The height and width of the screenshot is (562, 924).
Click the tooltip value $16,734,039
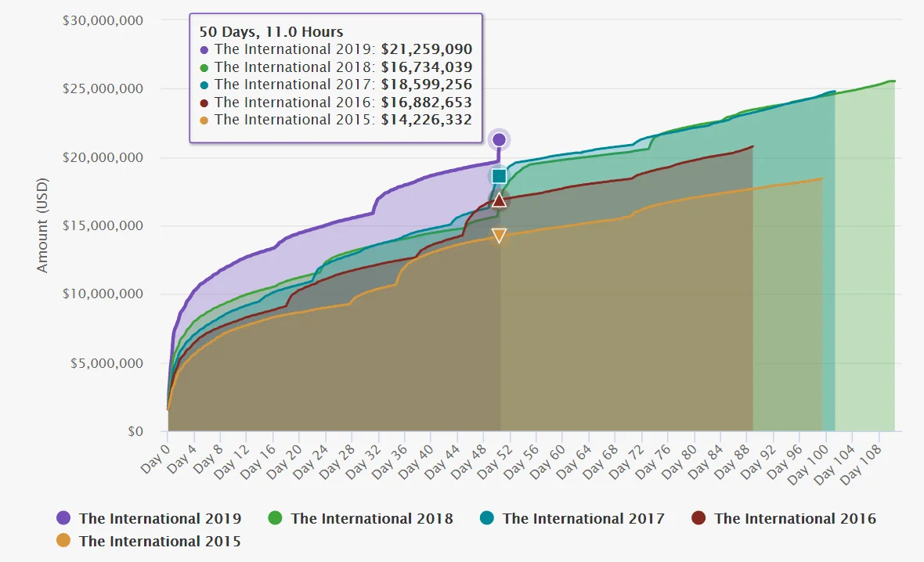pyautogui.click(x=427, y=67)
